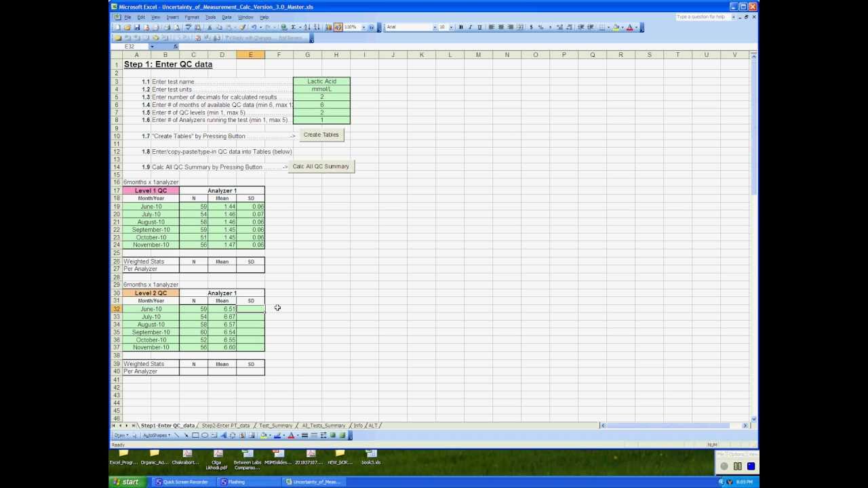Image resolution: width=868 pixels, height=488 pixels.
Task: Click the Decrease Indent icon
Action: click(x=581, y=27)
